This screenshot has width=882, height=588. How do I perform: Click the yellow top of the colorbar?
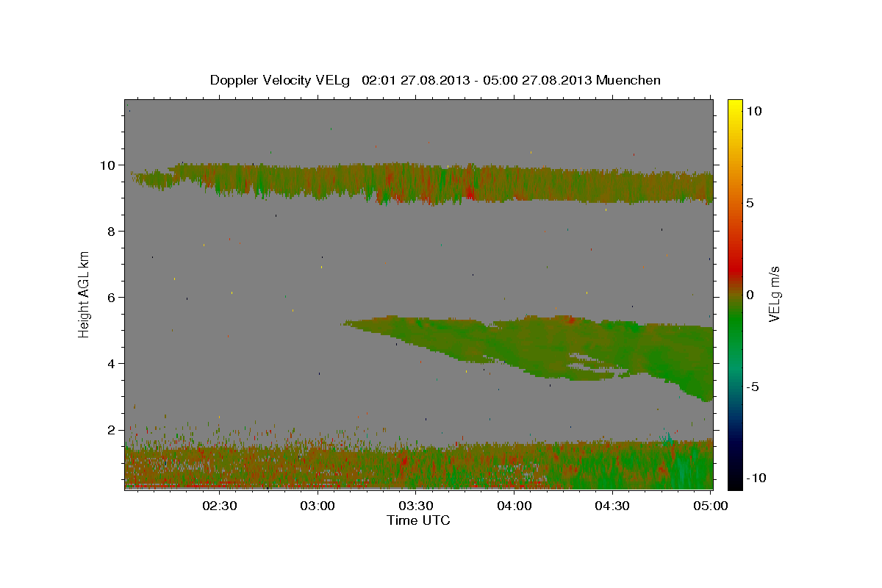(x=734, y=107)
